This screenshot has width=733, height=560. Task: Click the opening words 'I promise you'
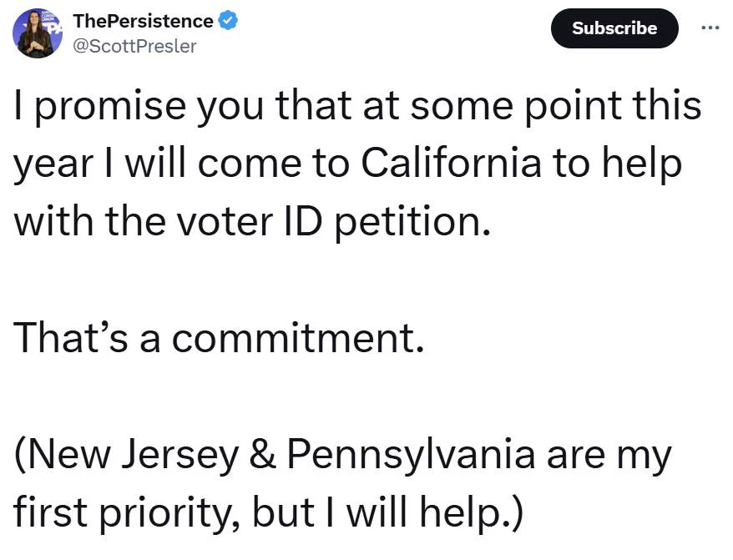139,106
